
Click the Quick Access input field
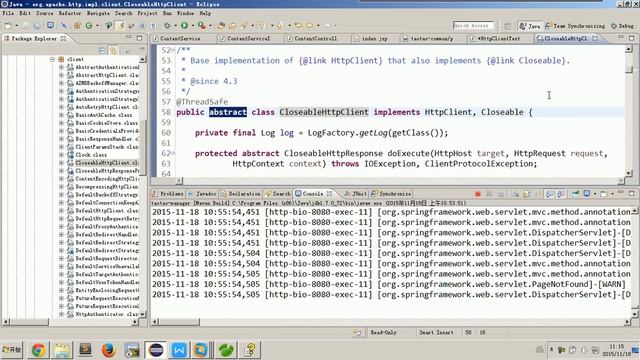coord(473,26)
